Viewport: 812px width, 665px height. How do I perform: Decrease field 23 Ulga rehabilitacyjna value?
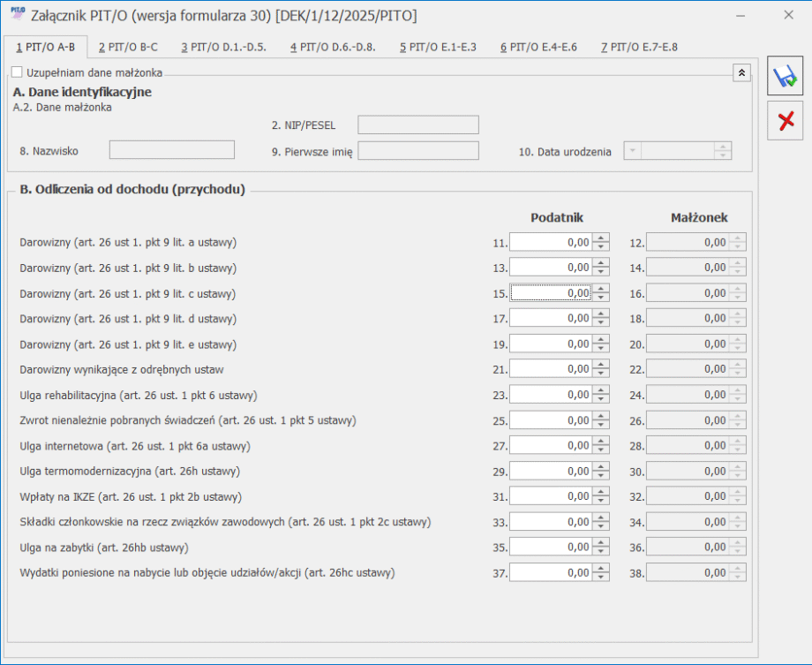coord(600,399)
